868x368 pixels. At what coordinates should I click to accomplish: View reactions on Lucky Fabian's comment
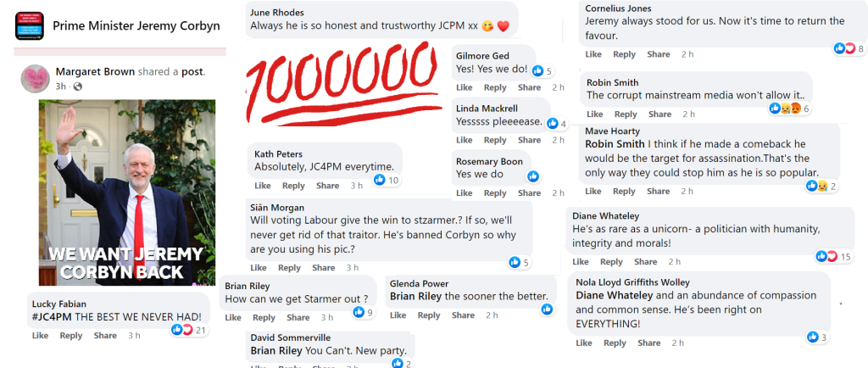182,330
